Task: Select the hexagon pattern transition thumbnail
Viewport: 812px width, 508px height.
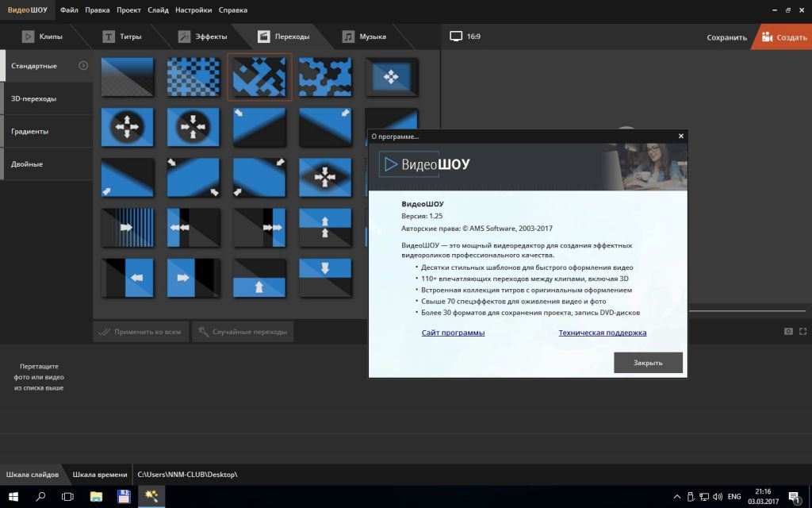Action: [325, 77]
